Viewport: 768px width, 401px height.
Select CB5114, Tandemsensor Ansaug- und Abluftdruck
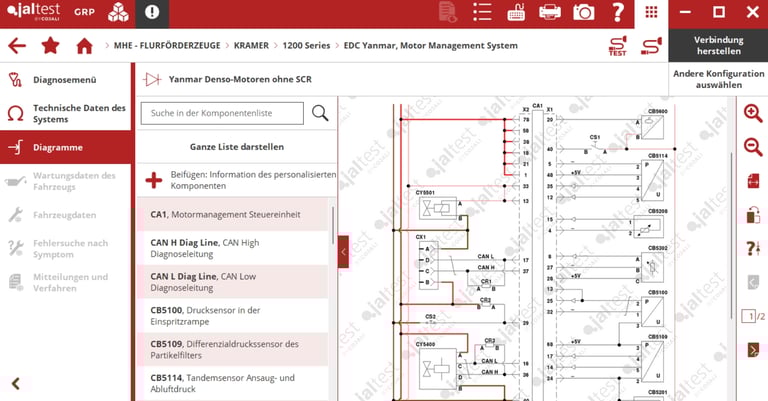[232, 383]
